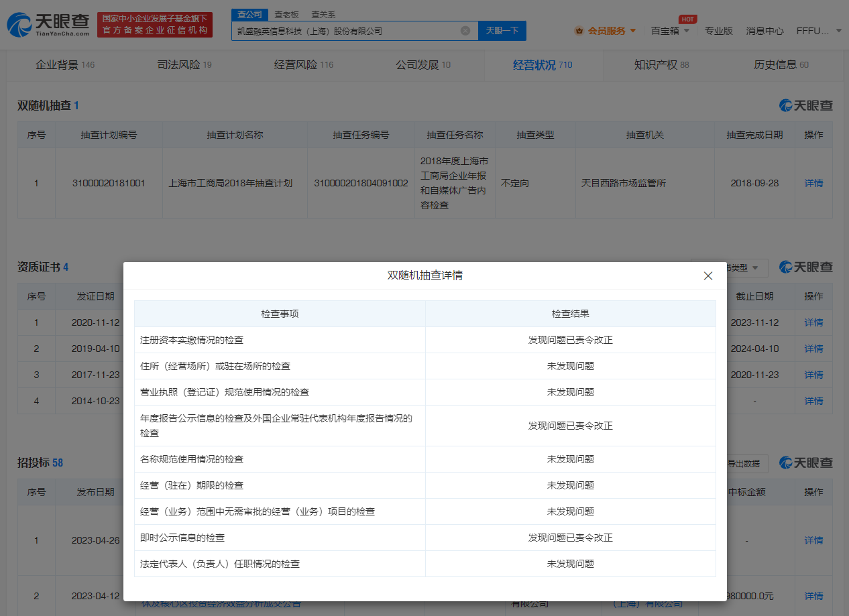Open the 百宝箱 dropdown menu

click(670, 31)
